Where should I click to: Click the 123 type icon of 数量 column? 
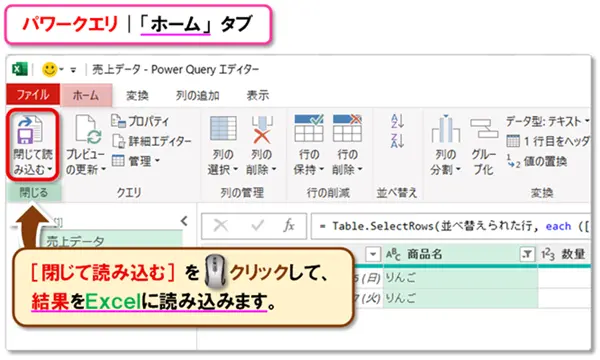coord(548,254)
